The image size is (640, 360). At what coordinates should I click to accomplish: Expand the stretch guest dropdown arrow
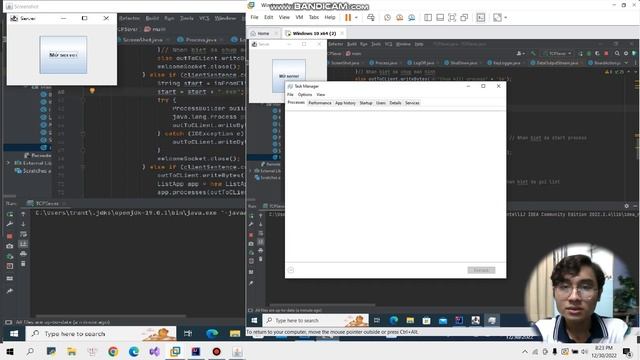tap(506, 18)
